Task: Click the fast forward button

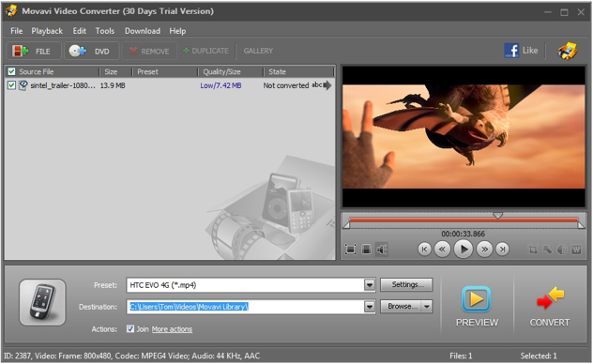Action: [484, 250]
